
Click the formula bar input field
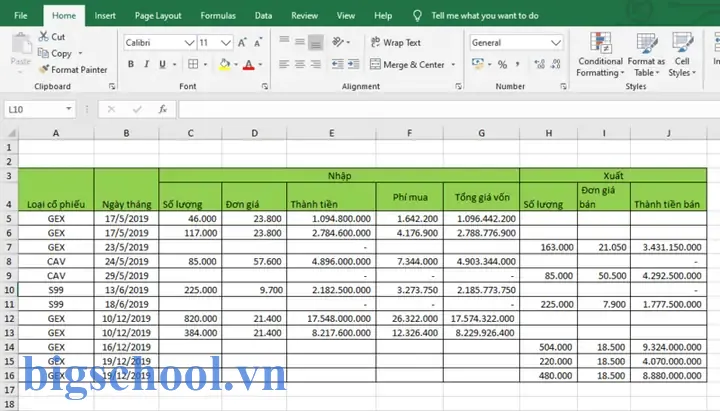point(449,109)
